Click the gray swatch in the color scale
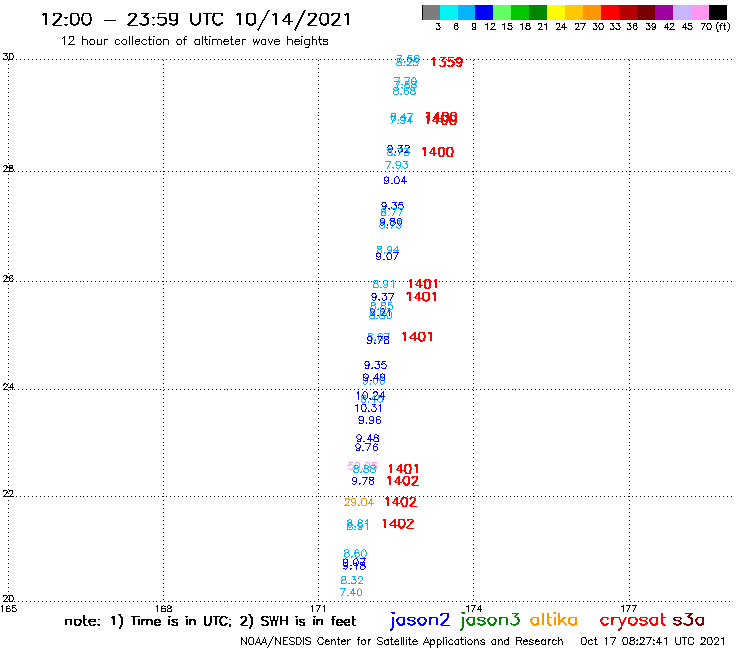The height and width of the screenshot is (650, 740). [x=431, y=12]
